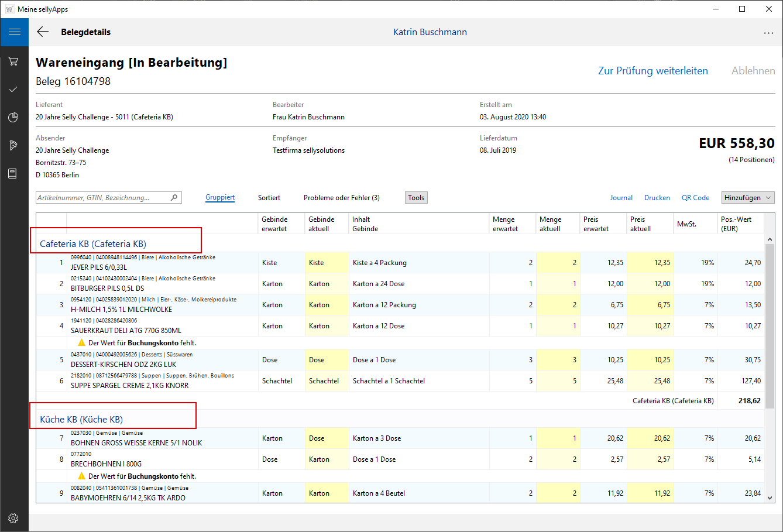The height and width of the screenshot is (532, 783).
Task: Show Probleme oder Fehler (3) filter
Action: click(x=341, y=198)
